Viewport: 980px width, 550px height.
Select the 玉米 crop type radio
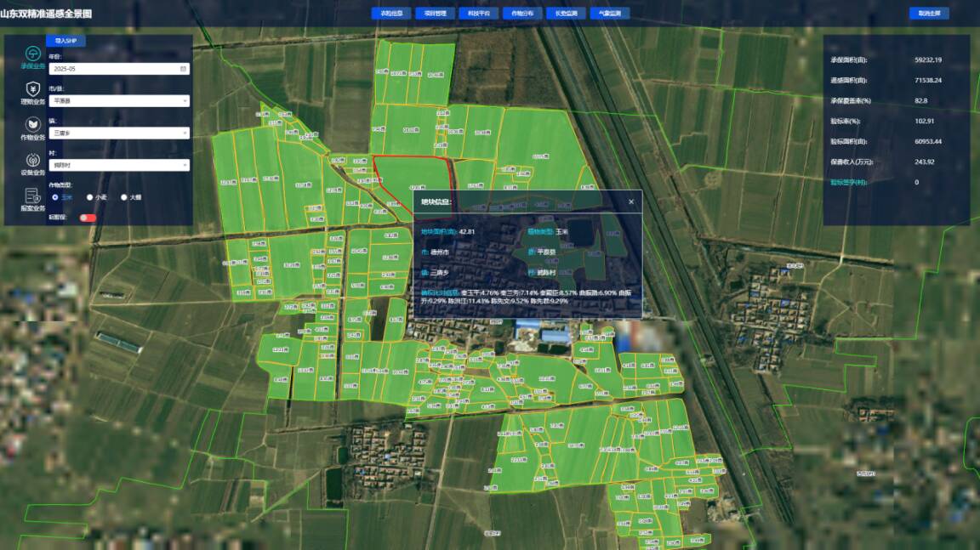pos(56,197)
